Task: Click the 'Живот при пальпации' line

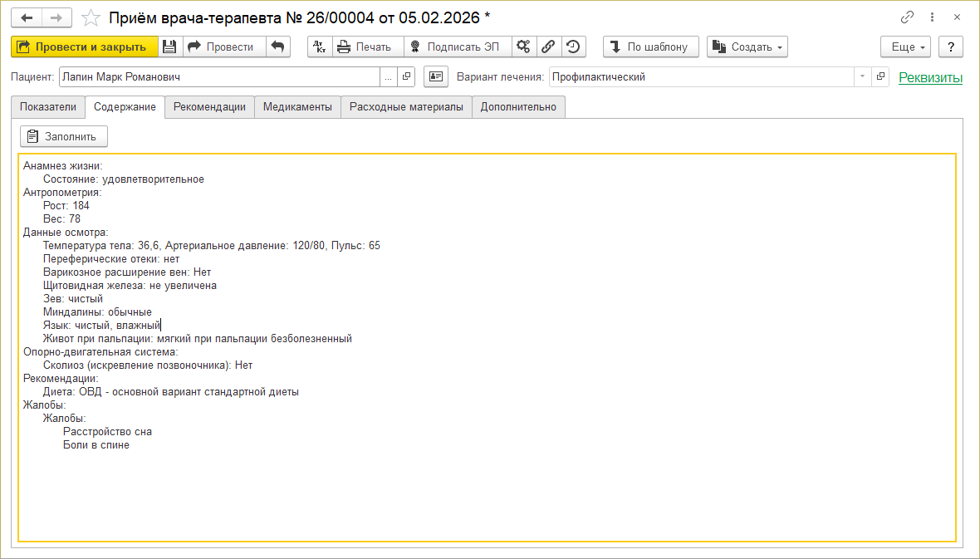Action: click(x=198, y=339)
